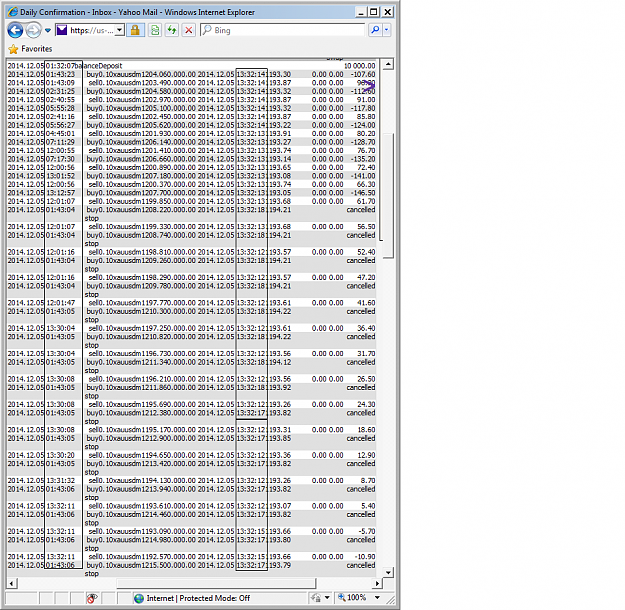Click the 100% zoom level button
Screen dimensions: 625x610
[x=352, y=598]
